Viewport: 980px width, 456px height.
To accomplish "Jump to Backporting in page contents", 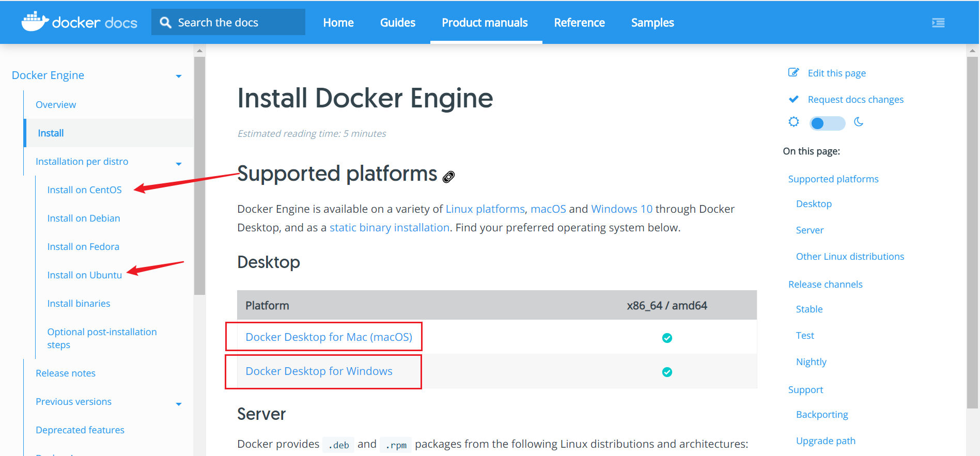I will coord(822,415).
